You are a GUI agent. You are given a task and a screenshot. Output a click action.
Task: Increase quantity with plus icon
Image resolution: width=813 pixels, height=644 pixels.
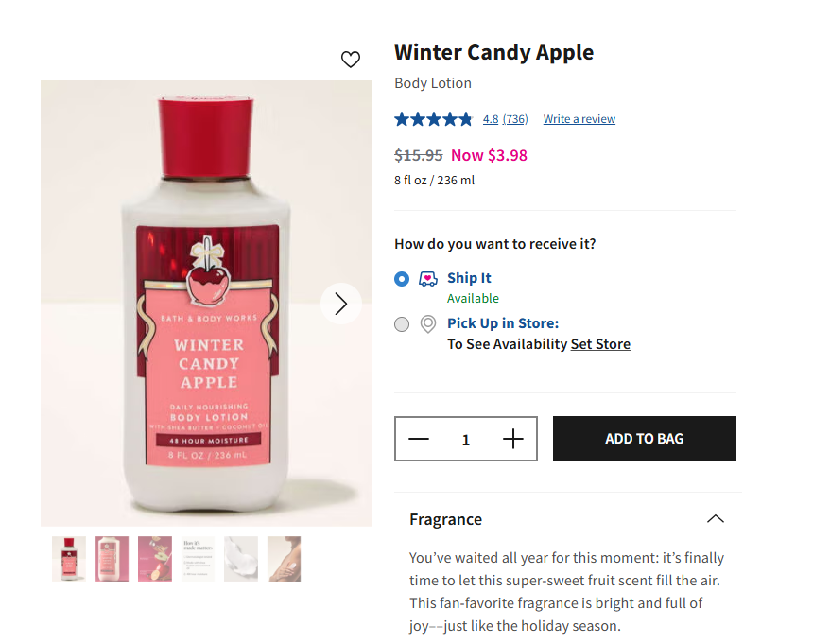[512, 439]
